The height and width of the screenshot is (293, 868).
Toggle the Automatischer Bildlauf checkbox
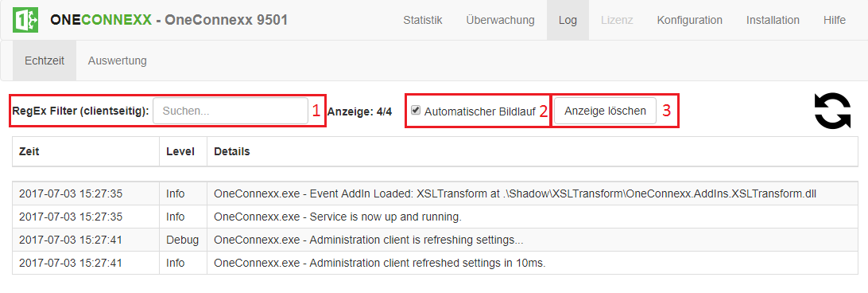(415, 111)
